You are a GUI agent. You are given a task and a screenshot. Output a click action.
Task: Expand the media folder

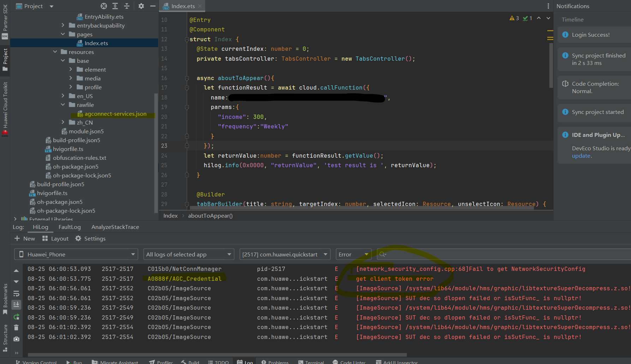(71, 78)
